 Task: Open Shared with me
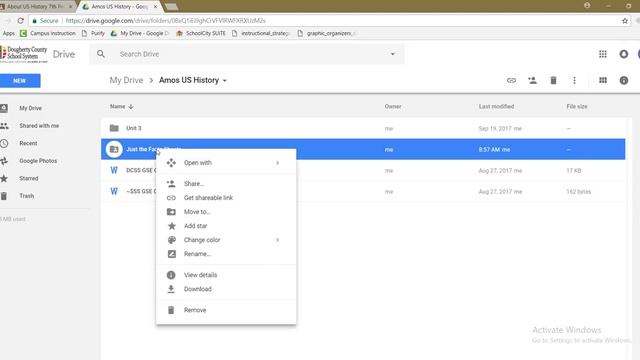click(x=39, y=126)
